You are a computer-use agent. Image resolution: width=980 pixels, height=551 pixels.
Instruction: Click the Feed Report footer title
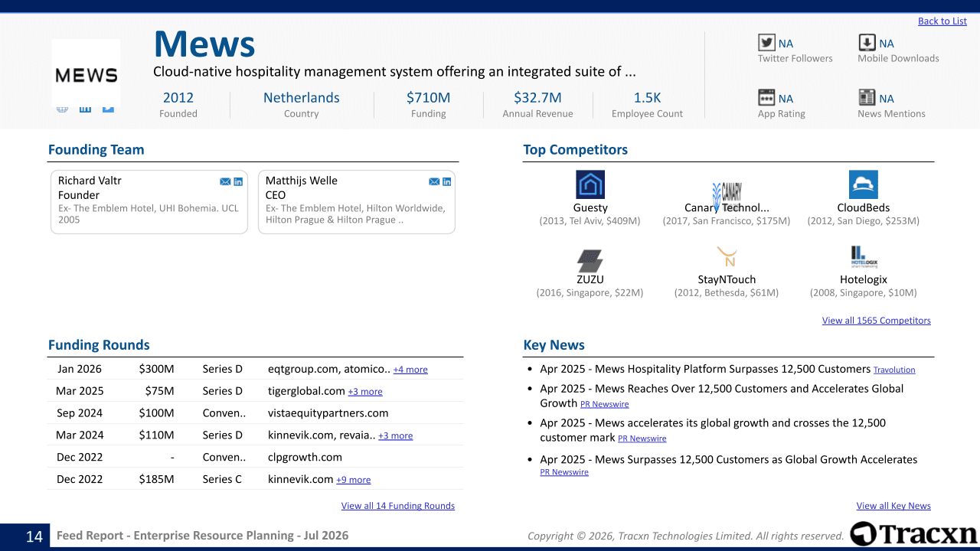click(203, 536)
